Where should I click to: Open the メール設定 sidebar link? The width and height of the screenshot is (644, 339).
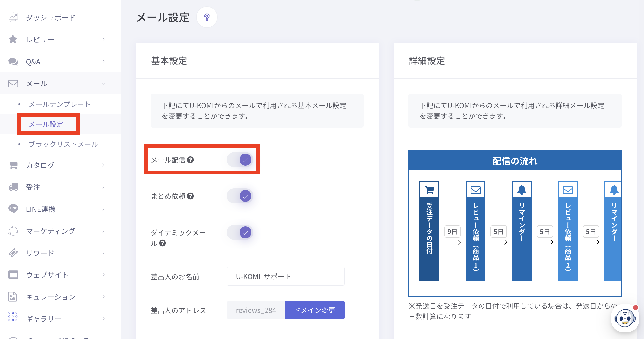coord(46,124)
